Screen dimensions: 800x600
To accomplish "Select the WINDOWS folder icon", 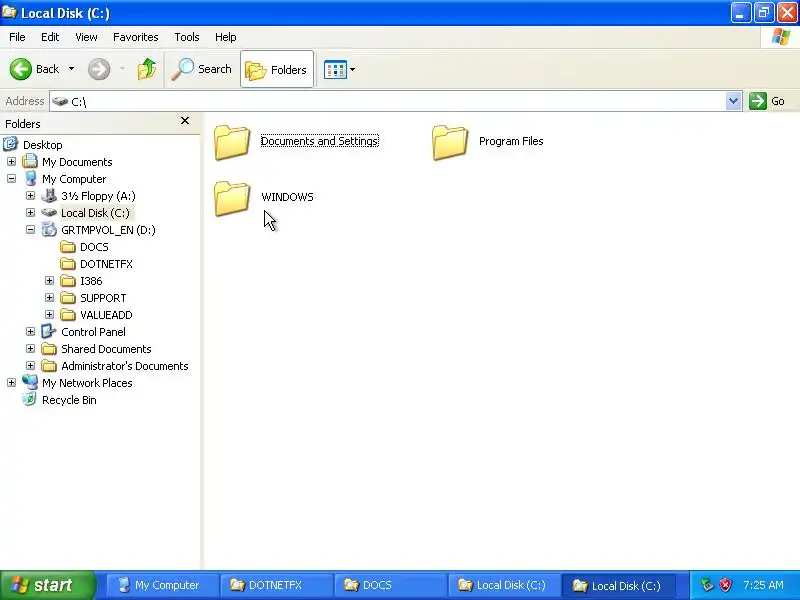I will [x=232, y=198].
